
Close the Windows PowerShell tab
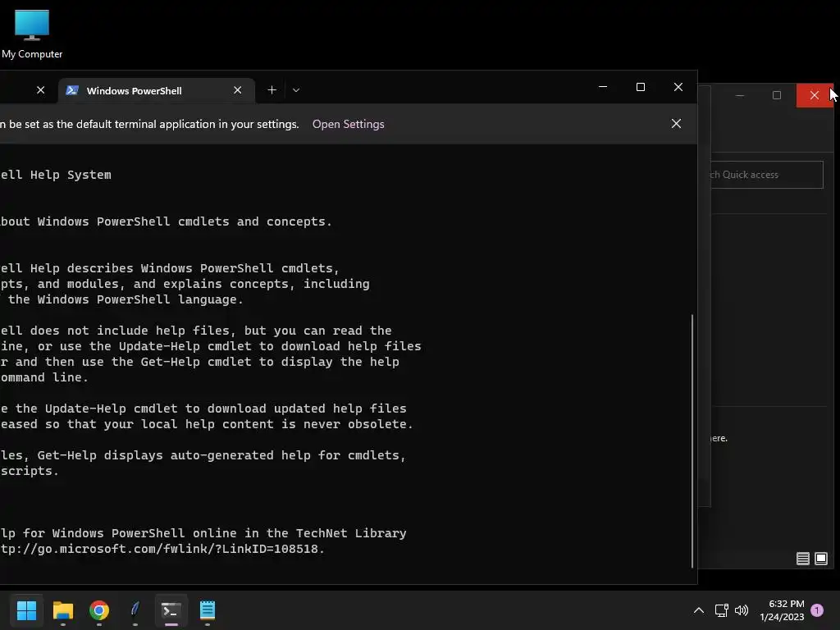pyautogui.click(x=237, y=90)
